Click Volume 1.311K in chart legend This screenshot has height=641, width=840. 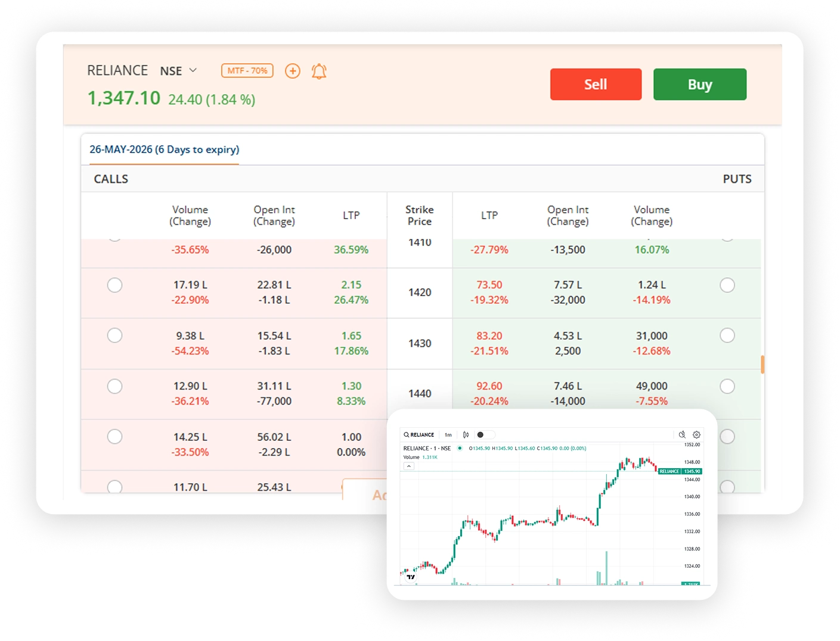[420, 458]
